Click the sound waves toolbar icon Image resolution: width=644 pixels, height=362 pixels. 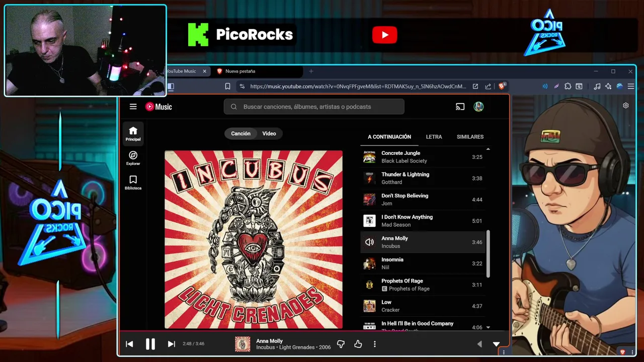click(545, 86)
